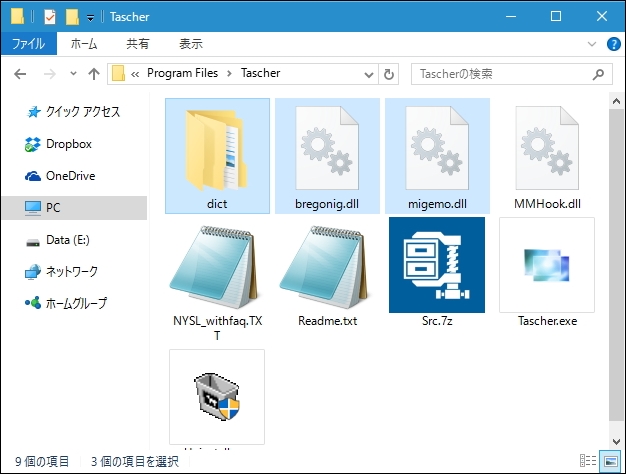Expand the recent locations dropdown
The image size is (626, 474).
tap(73, 73)
